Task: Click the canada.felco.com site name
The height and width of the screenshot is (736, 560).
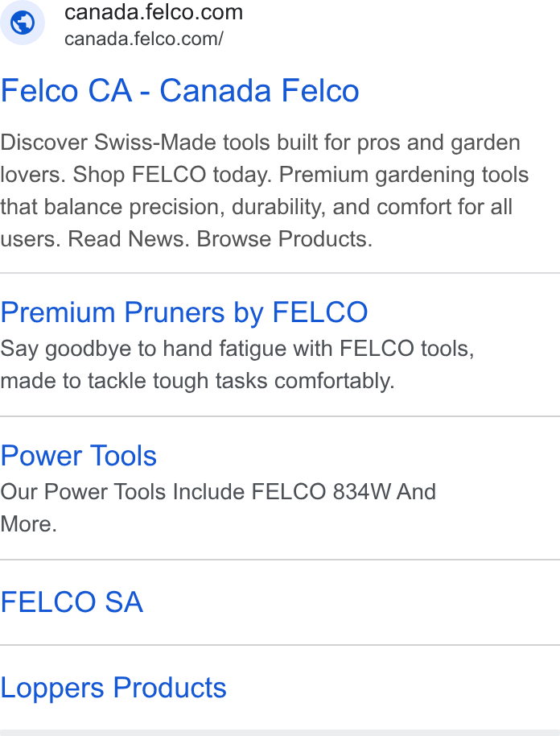Action: point(154,12)
